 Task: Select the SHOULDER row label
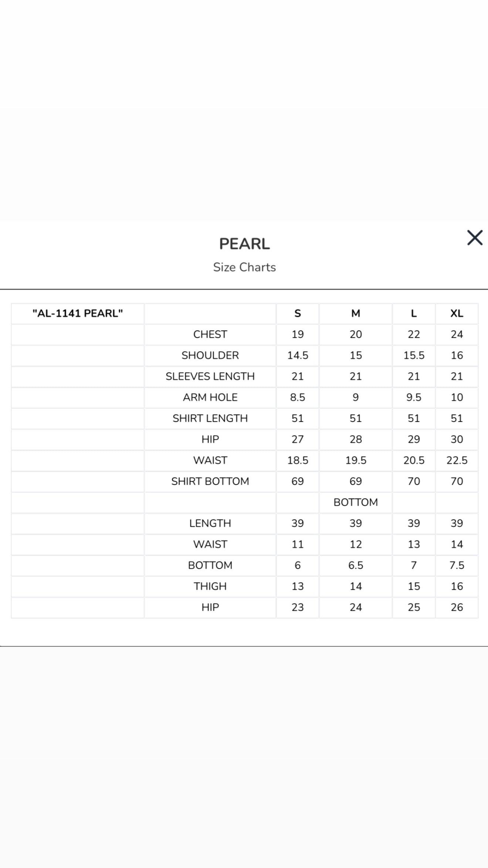[x=210, y=356]
